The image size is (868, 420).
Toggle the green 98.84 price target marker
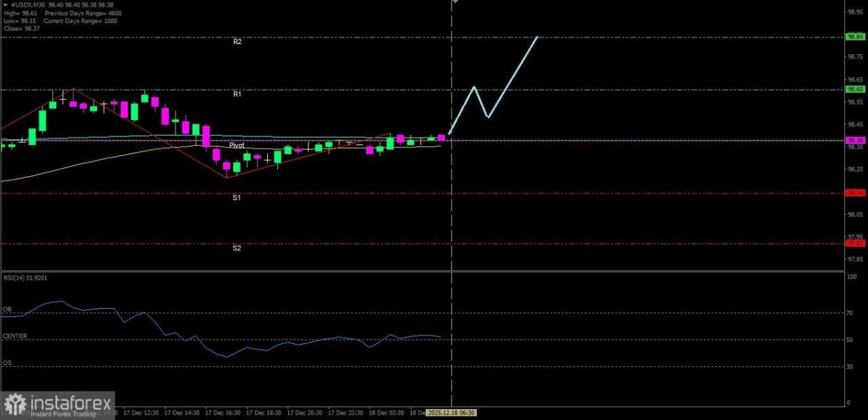(x=855, y=37)
